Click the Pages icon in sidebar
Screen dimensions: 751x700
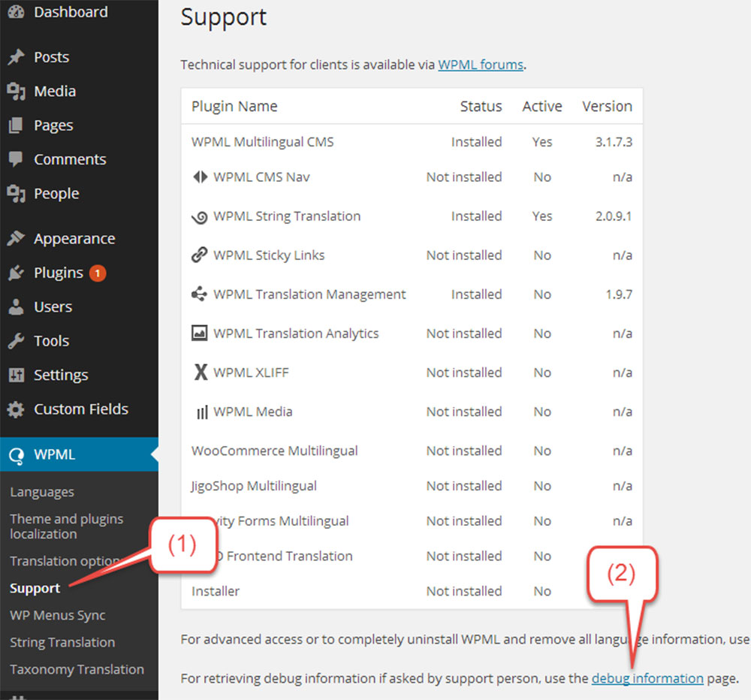pos(16,125)
